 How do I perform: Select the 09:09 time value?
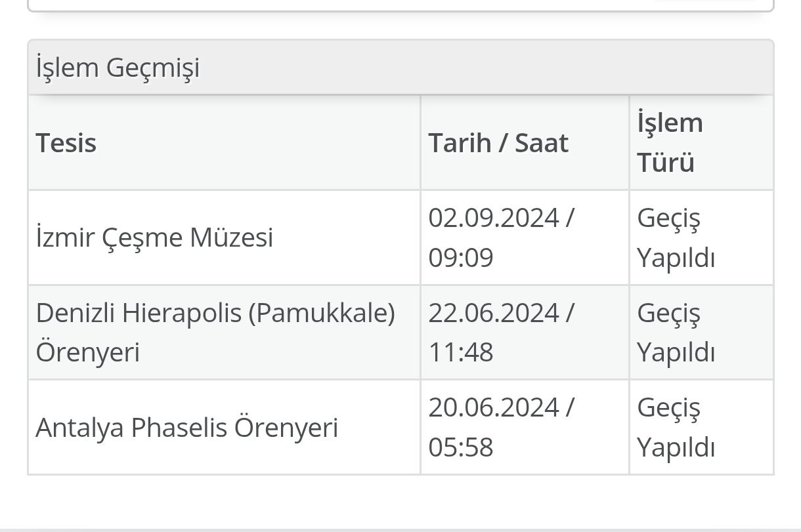(x=460, y=257)
